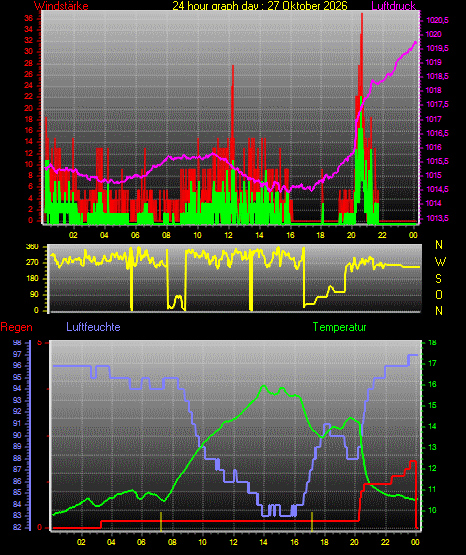Click the pressure axis value 1014,5
The height and width of the screenshot is (555, 466).
pos(437,190)
